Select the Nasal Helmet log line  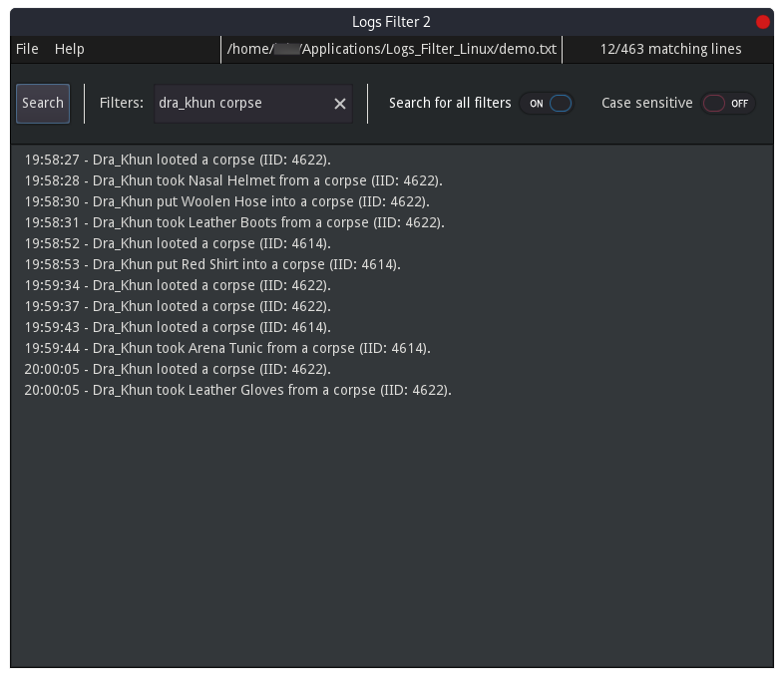(x=233, y=180)
